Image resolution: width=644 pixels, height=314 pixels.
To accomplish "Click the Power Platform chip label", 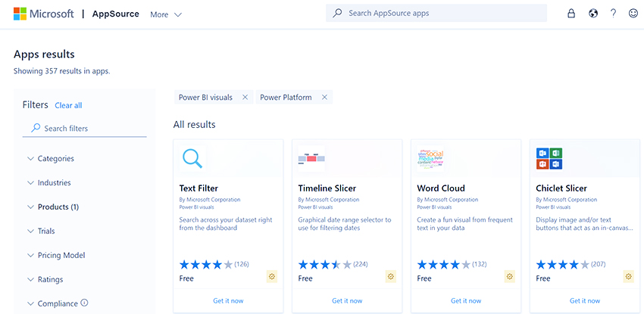I will pyautogui.click(x=286, y=98).
